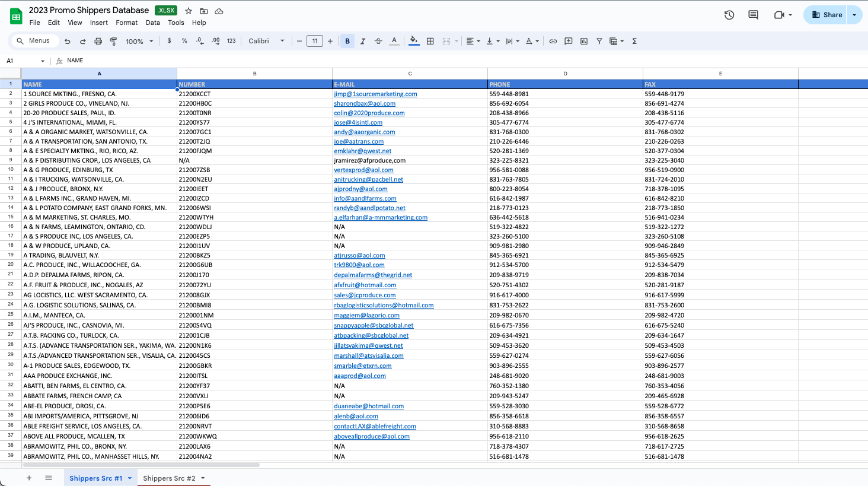Expand the Shippers Src #1 tab menu arrow
Image resolution: width=868 pixels, height=486 pixels.
(130, 478)
